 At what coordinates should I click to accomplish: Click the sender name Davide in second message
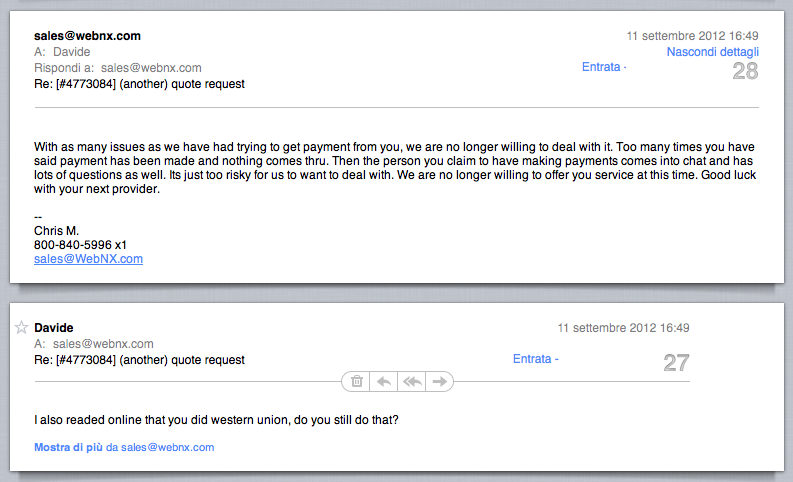(x=54, y=328)
